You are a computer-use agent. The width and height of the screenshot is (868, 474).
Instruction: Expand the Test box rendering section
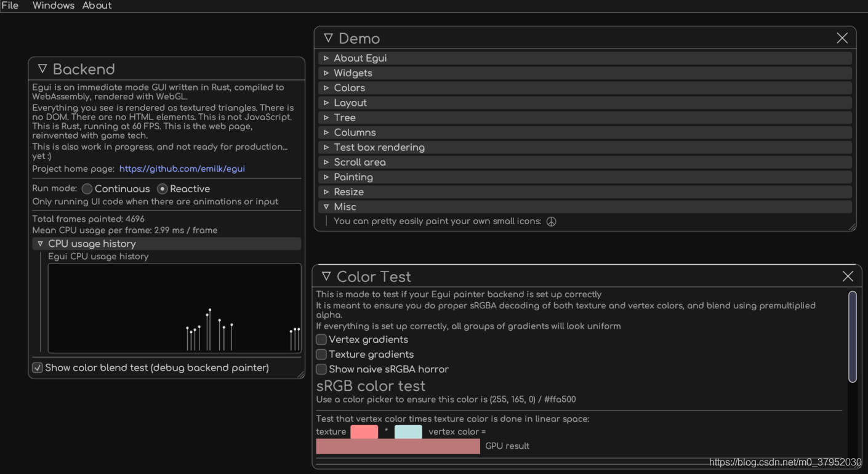pos(585,147)
